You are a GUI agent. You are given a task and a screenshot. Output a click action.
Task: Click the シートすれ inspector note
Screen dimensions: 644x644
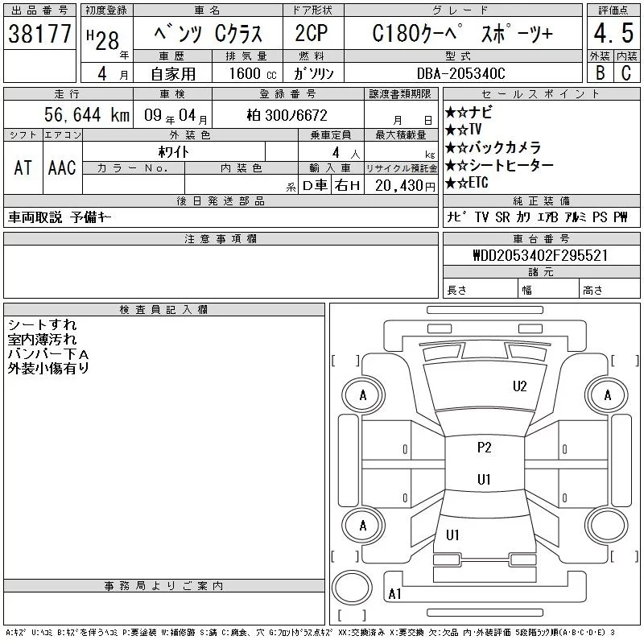click(x=42, y=325)
